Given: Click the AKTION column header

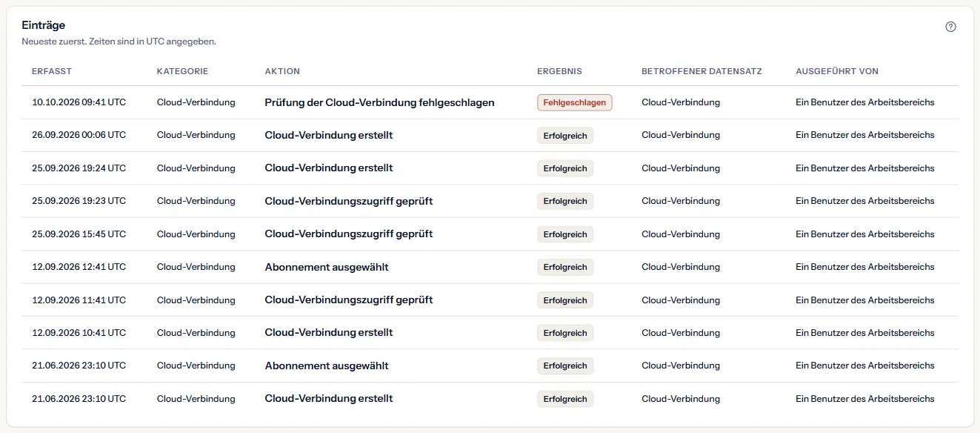Looking at the screenshot, I should (x=282, y=71).
